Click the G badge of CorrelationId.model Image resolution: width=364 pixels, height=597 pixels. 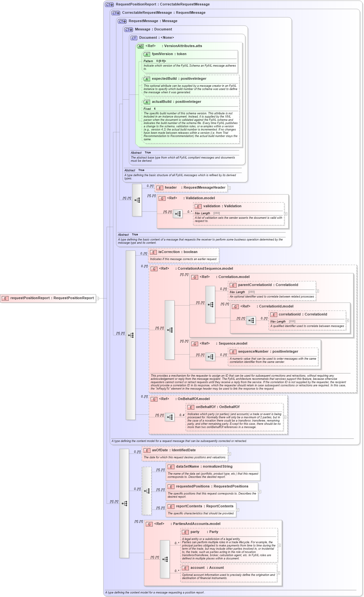click(235, 307)
